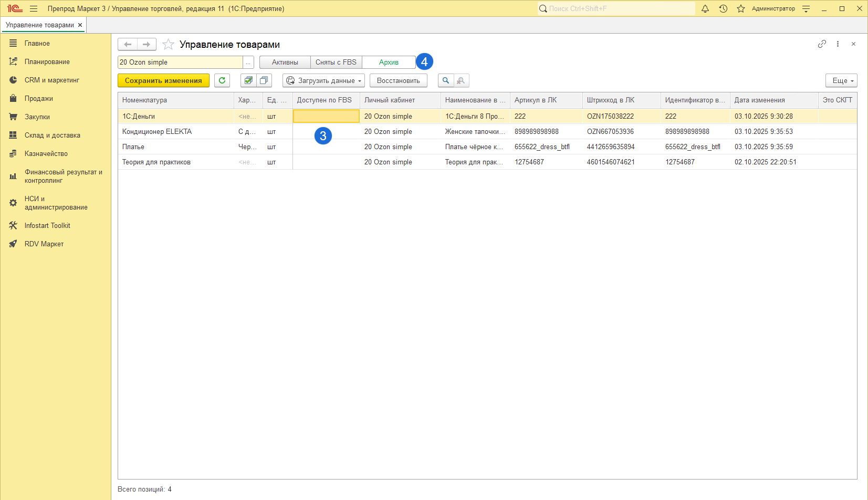The height and width of the screenshot is (500, 868).
Task: Open the find magnifier icon in toolbar
Action: tap(446, 80)
